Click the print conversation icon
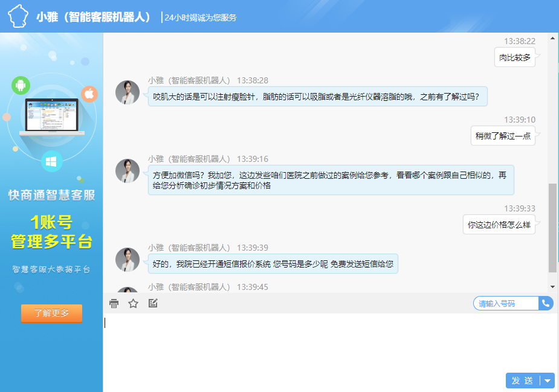This screenshot has height=392, width=559. point(112,303)
